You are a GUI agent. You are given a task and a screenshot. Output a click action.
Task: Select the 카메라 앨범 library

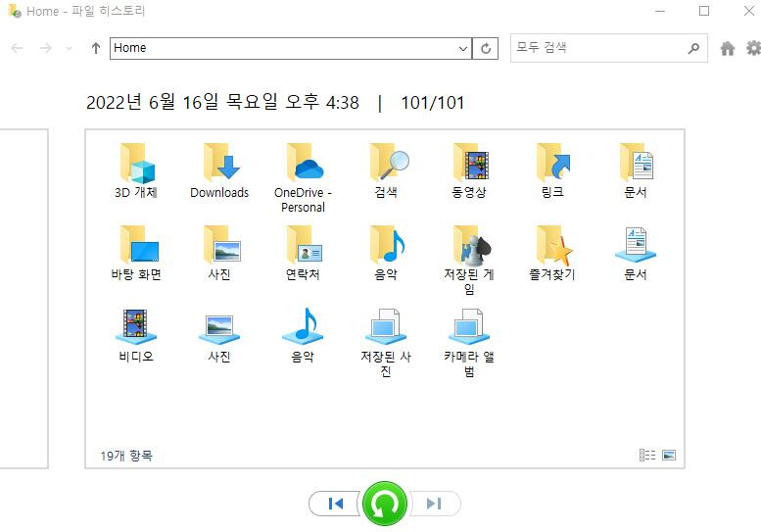tap(469, 342)
